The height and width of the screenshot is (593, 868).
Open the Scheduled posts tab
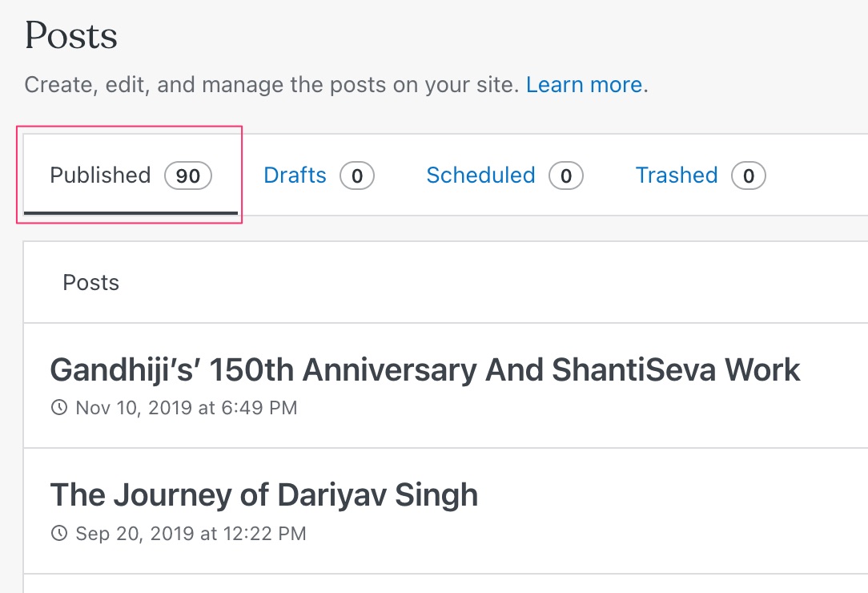tap(480, 175)
